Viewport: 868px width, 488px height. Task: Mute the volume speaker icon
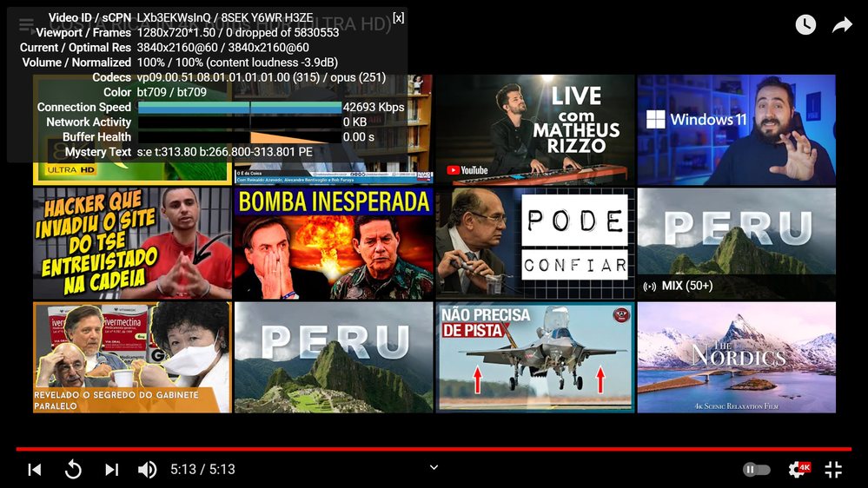pos(147,470)
